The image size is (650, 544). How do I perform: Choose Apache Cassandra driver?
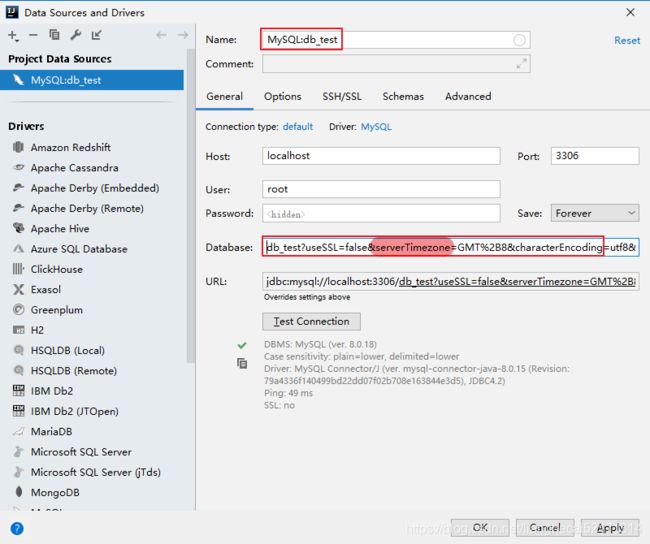[74, 168]
